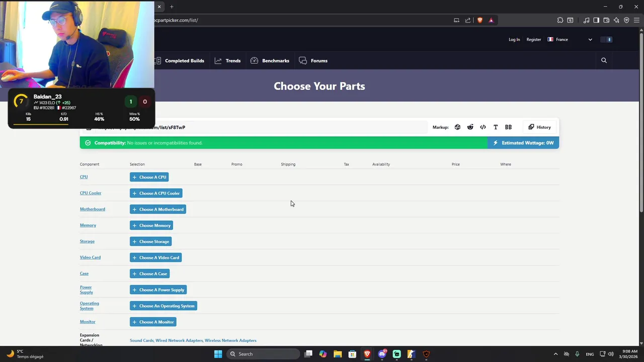
Task: Click the Log In link
Action: coord(514,39)
